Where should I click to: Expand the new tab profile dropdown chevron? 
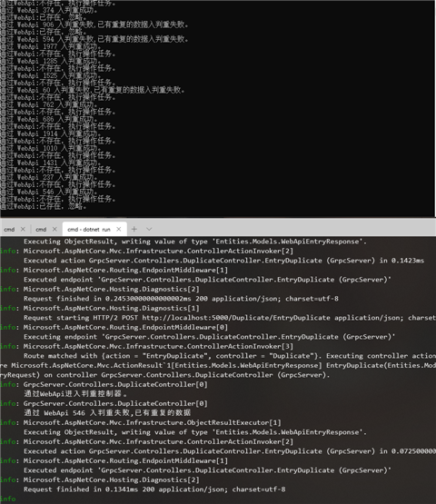[x=149, y=229]
